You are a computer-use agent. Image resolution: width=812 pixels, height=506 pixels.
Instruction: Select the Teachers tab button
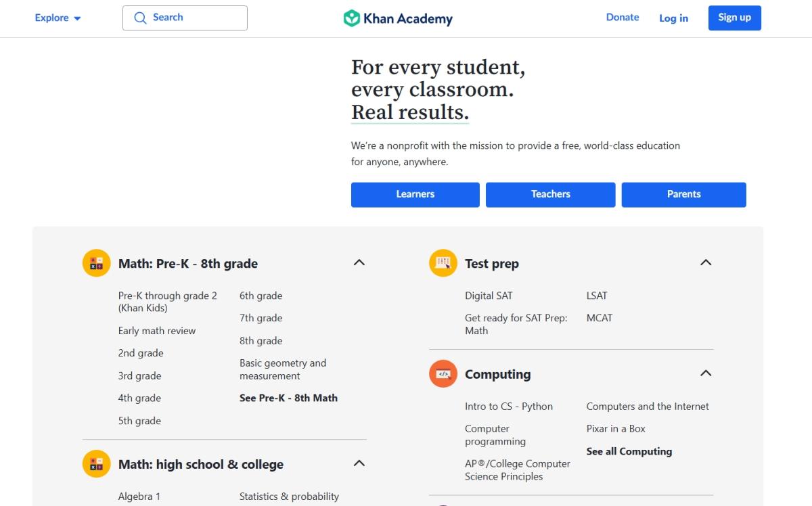pos(550,194)
